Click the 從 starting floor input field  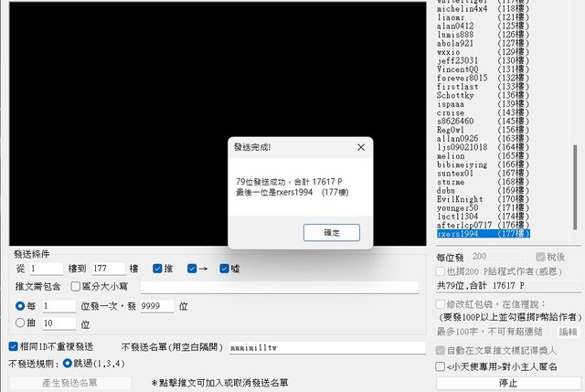[x=46, y=269]
